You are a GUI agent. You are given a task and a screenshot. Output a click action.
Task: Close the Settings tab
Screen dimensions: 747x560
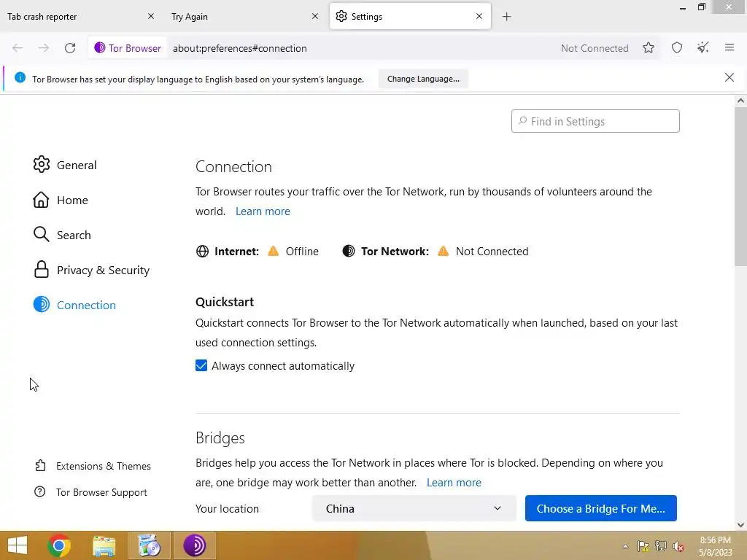[479, 16]
